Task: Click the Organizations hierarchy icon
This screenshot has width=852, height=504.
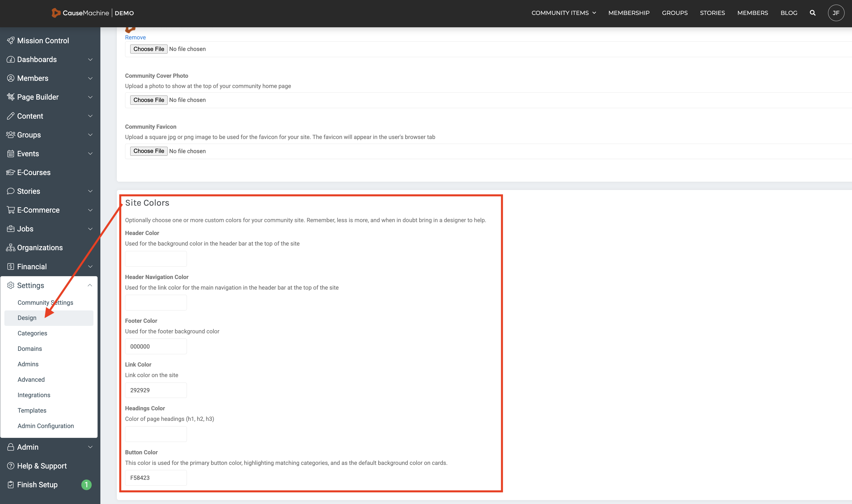Action: coord(11,248)
